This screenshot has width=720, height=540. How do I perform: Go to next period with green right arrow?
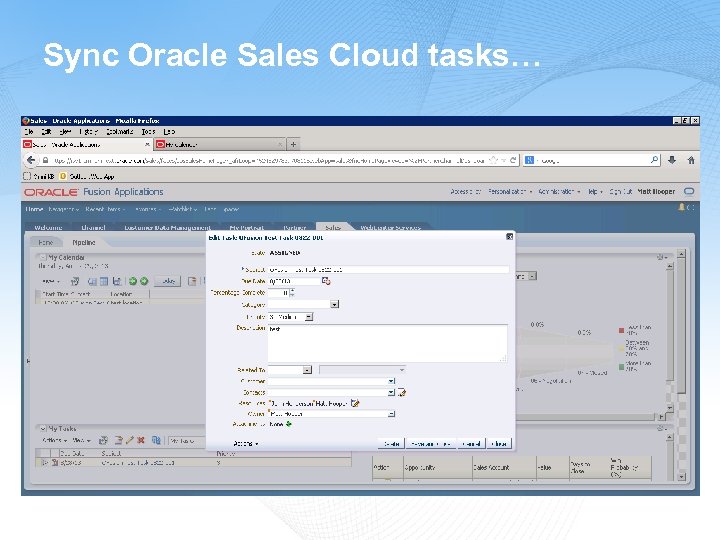144,281
